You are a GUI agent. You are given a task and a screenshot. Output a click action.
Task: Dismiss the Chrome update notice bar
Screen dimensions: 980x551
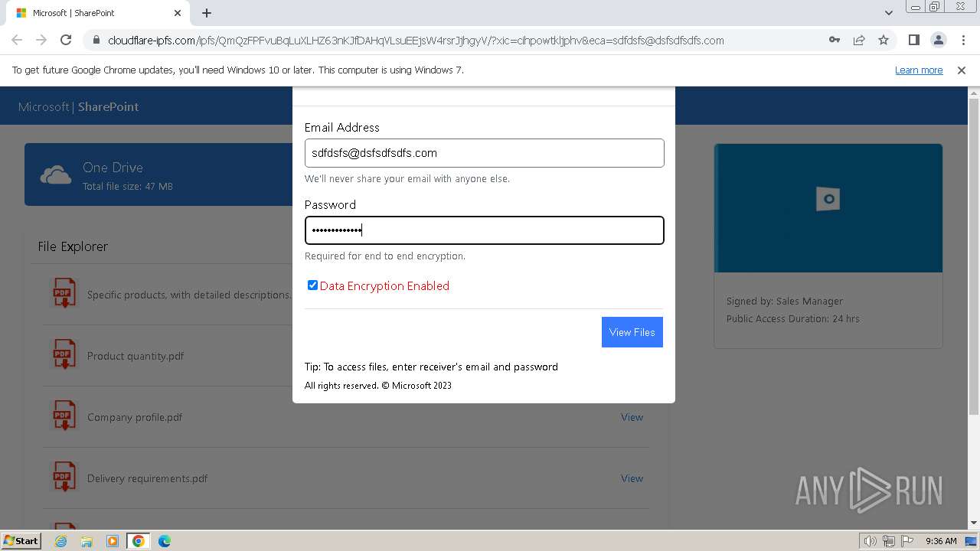(962, 70)
